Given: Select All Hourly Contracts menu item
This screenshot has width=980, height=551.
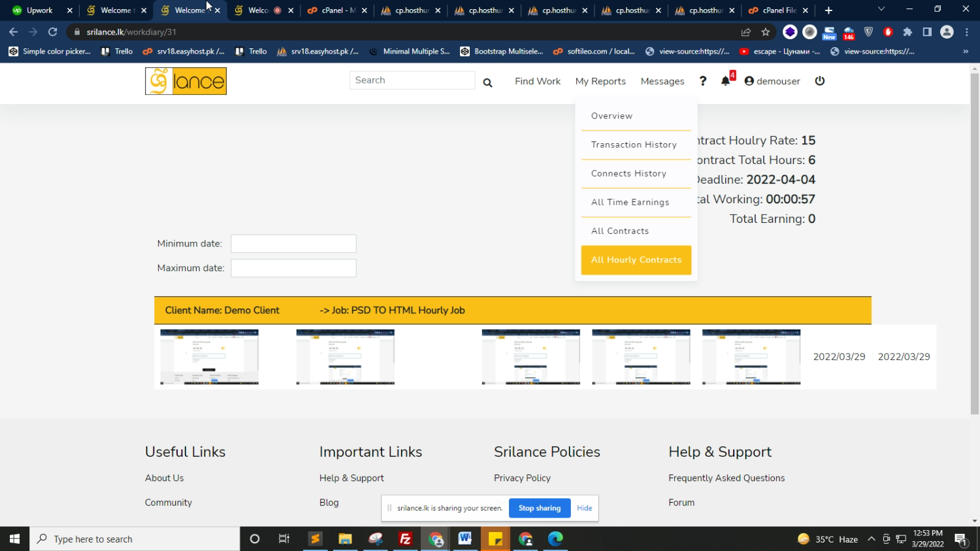Looking at the screenshot, I should click(x=636, y=260).
